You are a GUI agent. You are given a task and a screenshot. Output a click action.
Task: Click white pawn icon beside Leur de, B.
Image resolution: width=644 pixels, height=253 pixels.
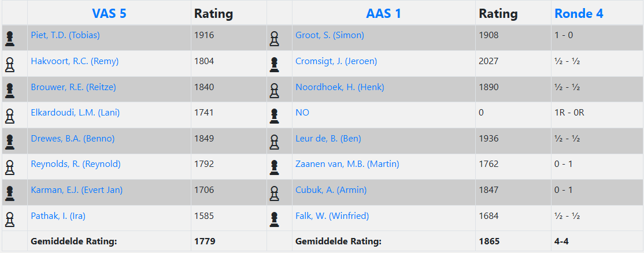pyautogui.click(x=274, y=142)
